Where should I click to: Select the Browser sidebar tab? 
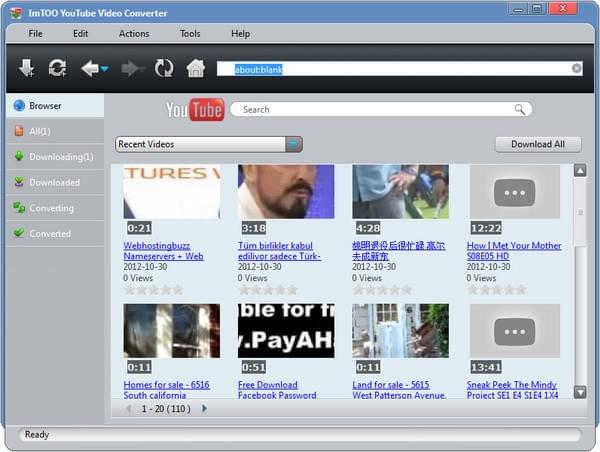point(55,106)
